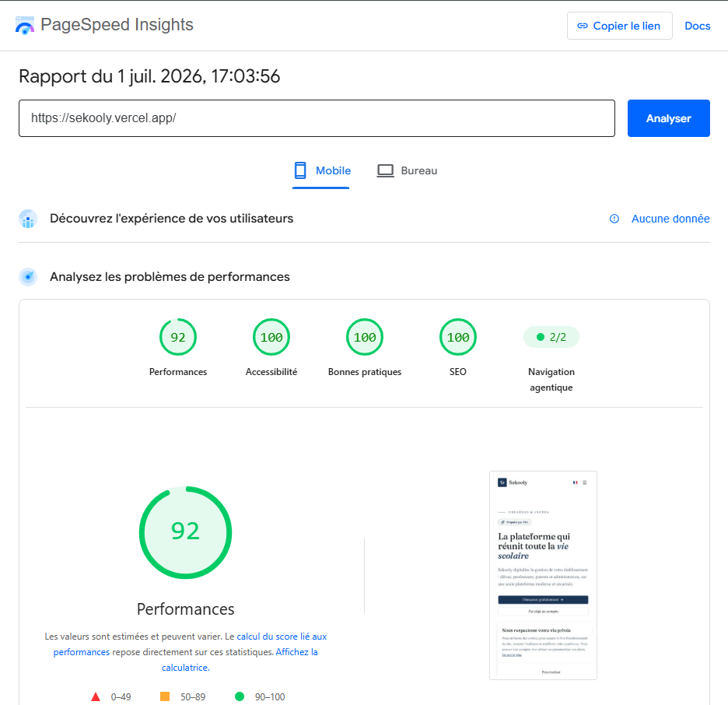Jump to the Accessibilité 100 score gauge
728x705 pixels.
(271, 337)
